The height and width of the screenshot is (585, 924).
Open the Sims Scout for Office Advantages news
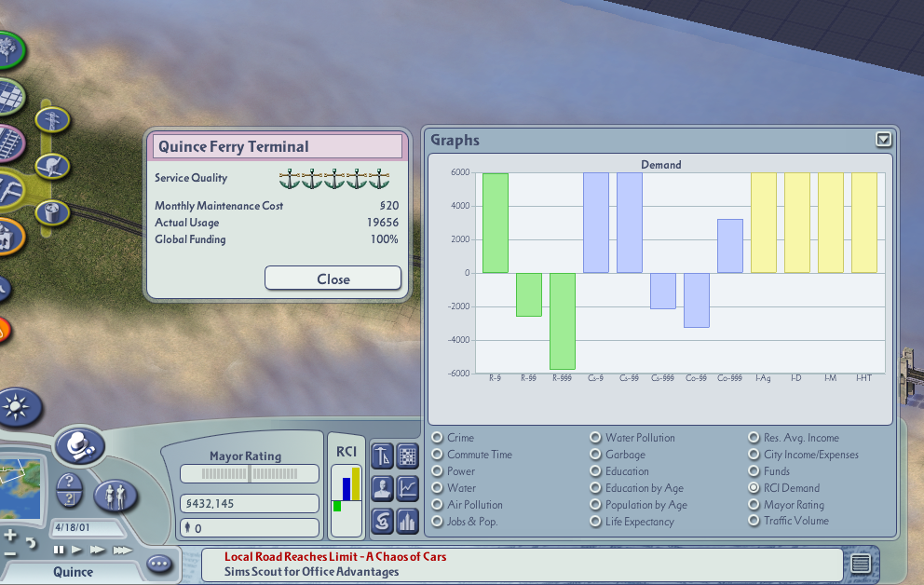(x=311, y=571)
